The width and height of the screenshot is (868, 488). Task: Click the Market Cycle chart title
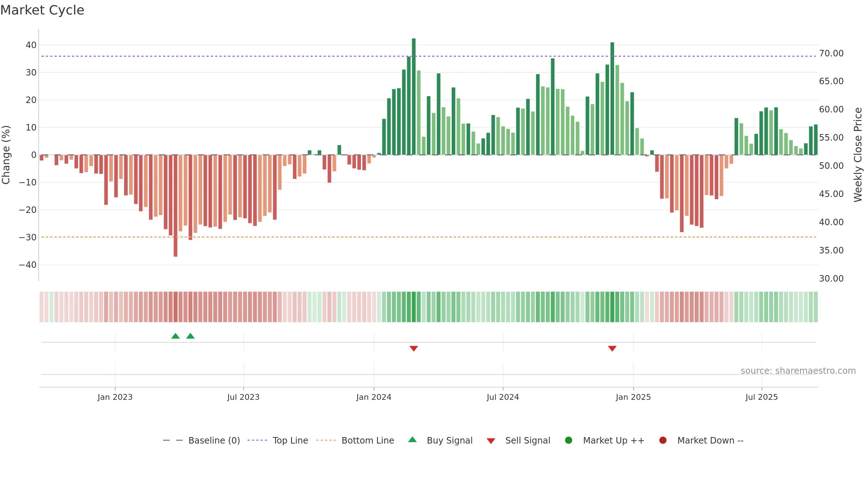[42, 10]
